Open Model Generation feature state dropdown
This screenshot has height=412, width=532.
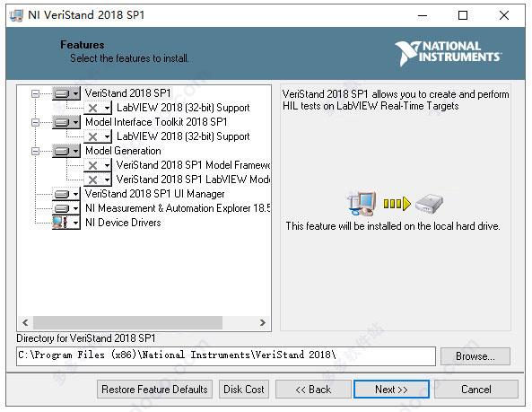tap(66, 151)
